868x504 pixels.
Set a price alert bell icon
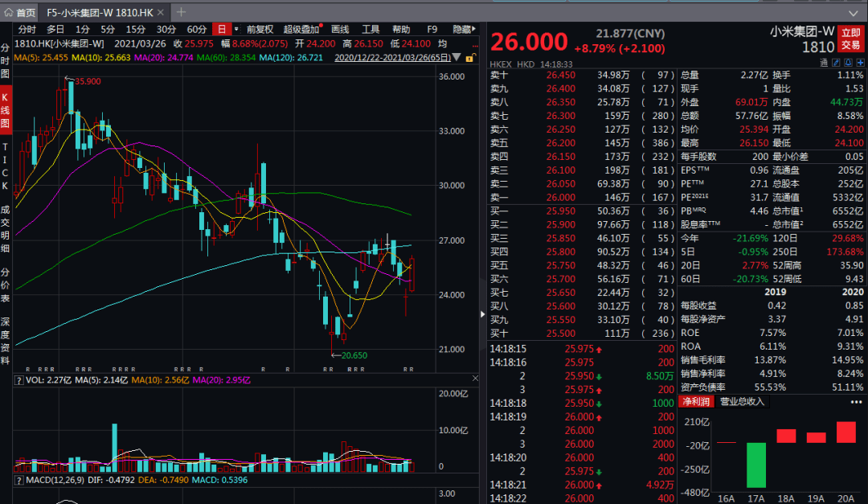click(848, 64)
